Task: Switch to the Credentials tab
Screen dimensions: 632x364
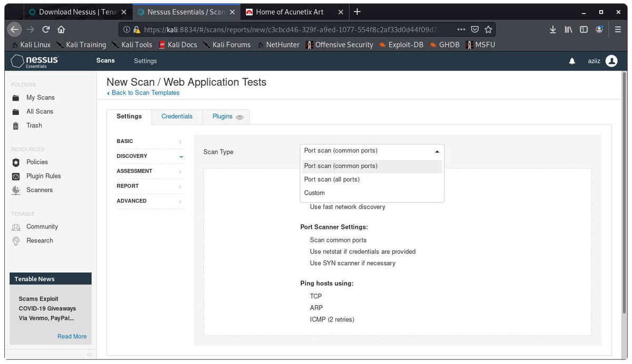Action: pos(177,117)
